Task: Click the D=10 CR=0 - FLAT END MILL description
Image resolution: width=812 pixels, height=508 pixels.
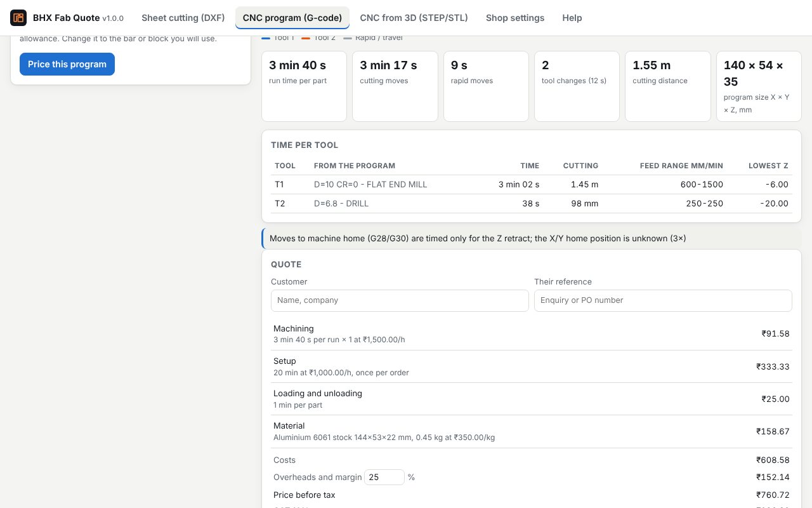Action: click(370, 185)
